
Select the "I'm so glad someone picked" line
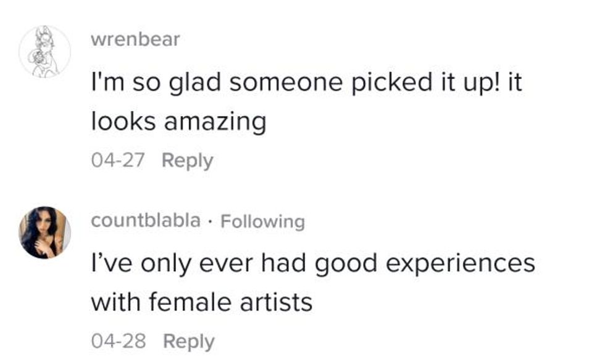coord(306,83)
